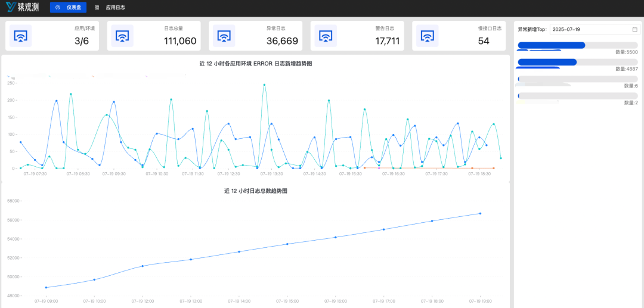Click the 07-19 12:00 axis label
Image resolution: width=644 pixels, height=308 pixels.
tap(143, 301)
